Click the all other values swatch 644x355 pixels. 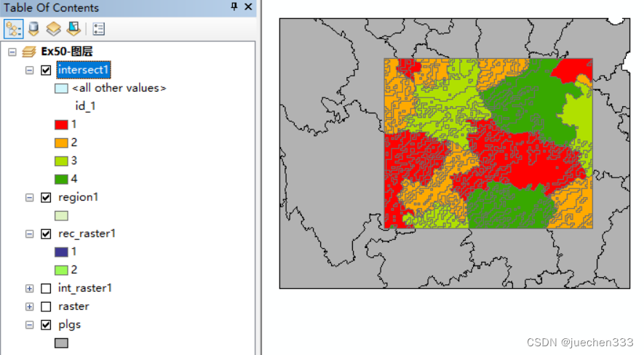click(61, 88)
